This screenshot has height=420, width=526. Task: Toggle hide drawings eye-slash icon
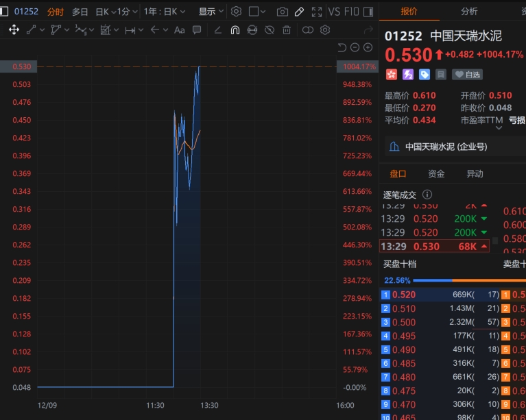coord(270,30)
